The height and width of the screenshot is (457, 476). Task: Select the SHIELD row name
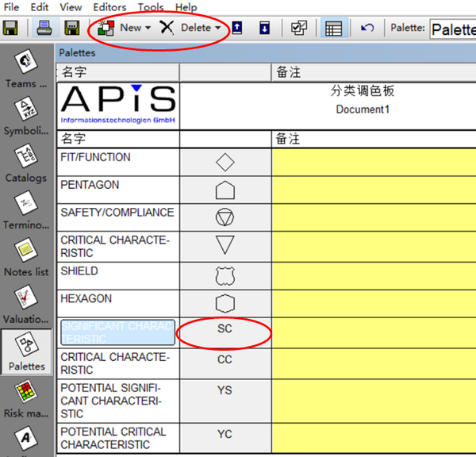tap(79, 271)
